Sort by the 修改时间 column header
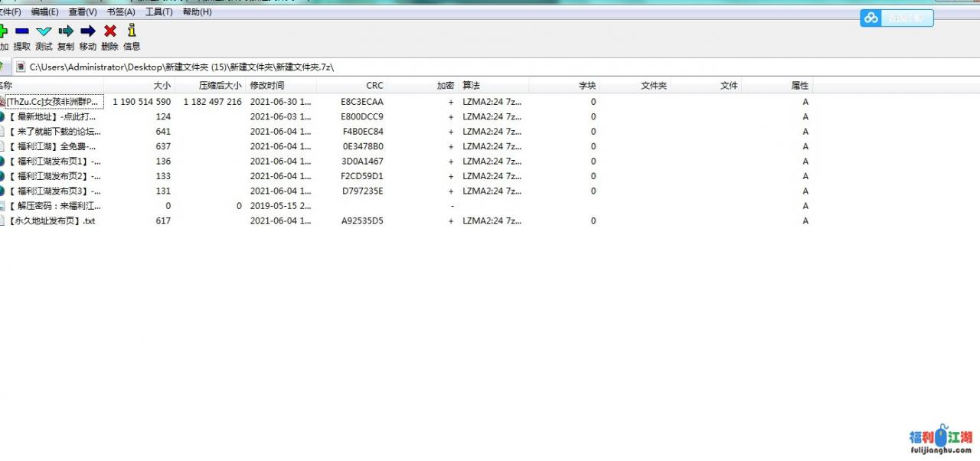The height and width of the screenshot is (461, 980). [267, 86]
